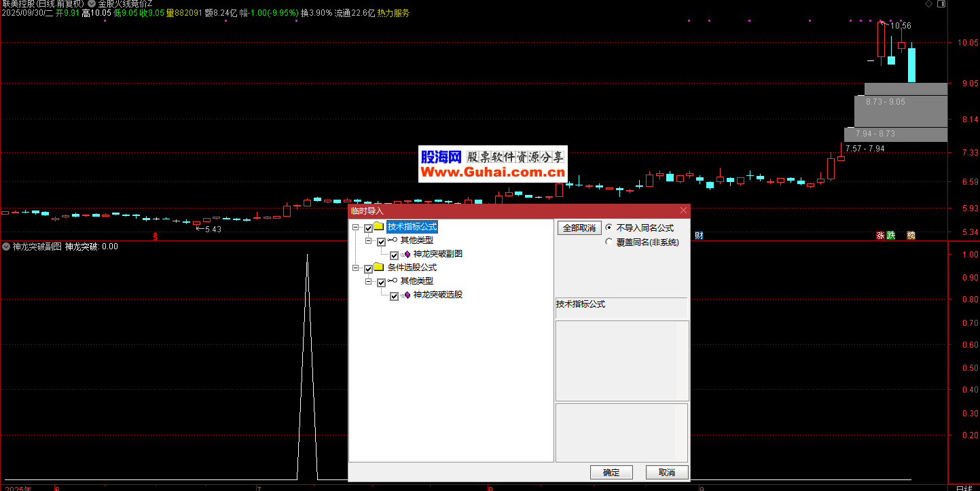Uncheck the 技术指标公式 folder checkbox
The image size is (980, 491).
[x=368, y=228]
